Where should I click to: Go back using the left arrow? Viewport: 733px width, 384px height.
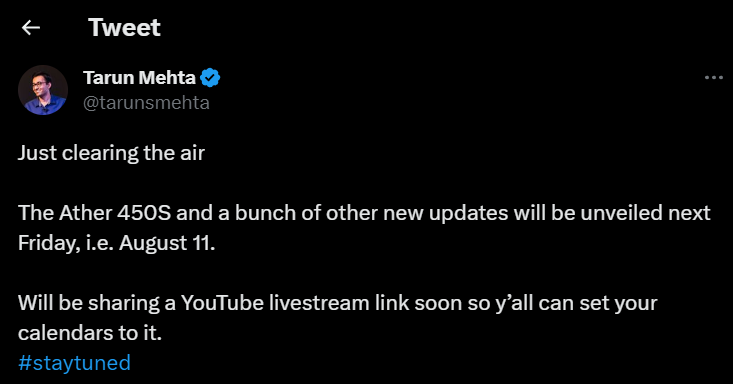pyautogui.click(x=31, y=28)
